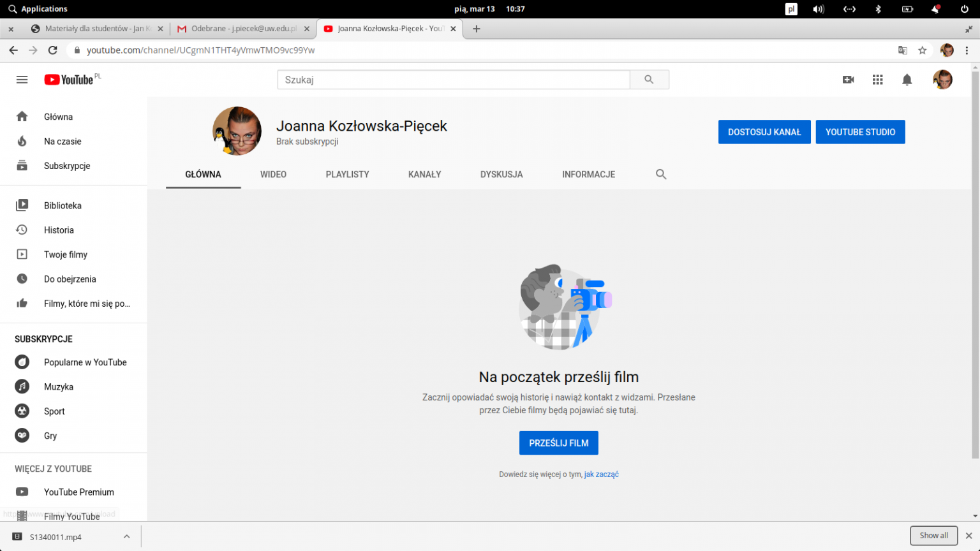Open the new tab plus button

[477, 29]
